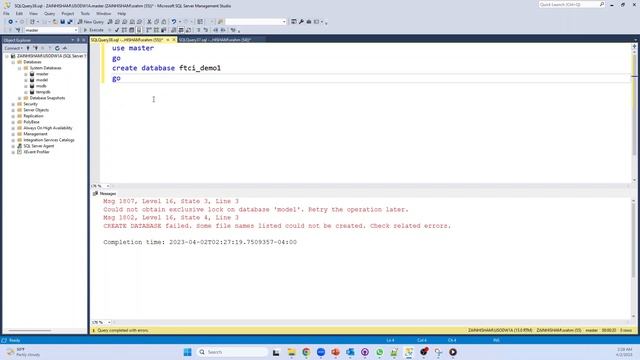Collapse the System Databases node
640x360 pixels.
[x=20, y=68]
